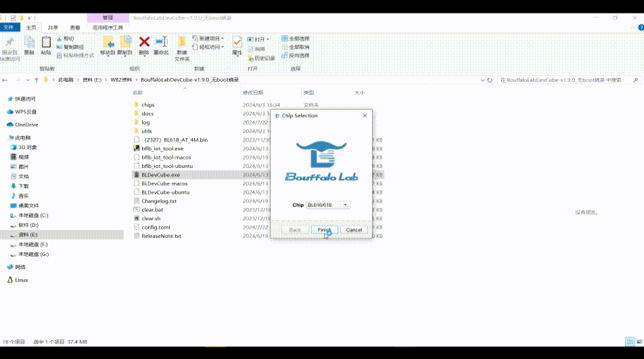Click the search box in Explorer
The width and height of the screenshot is (644, 359).
pos(569,80)
